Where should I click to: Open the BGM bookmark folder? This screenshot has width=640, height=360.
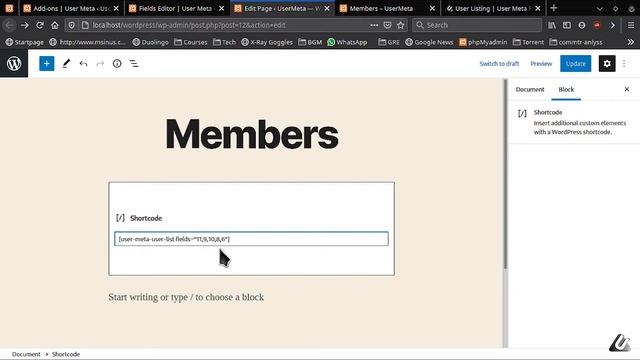(310, 42)
